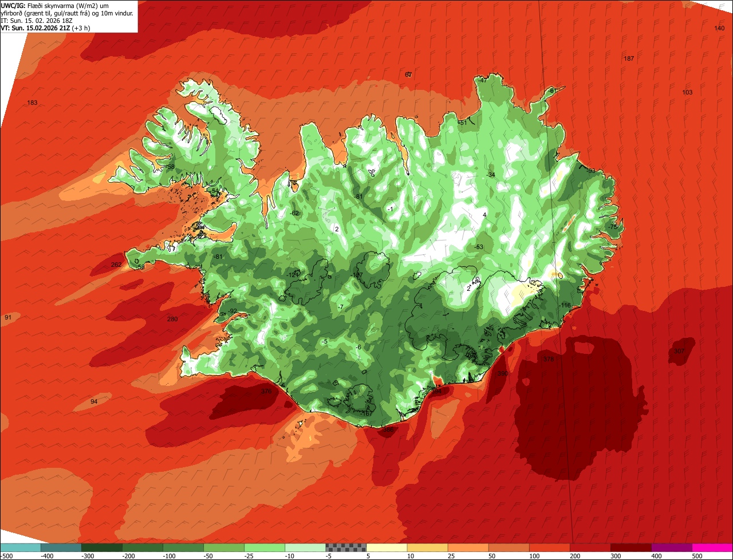
Task: Click the dark teal -400 to -300 legend swatch
Action: pos(61,547)
